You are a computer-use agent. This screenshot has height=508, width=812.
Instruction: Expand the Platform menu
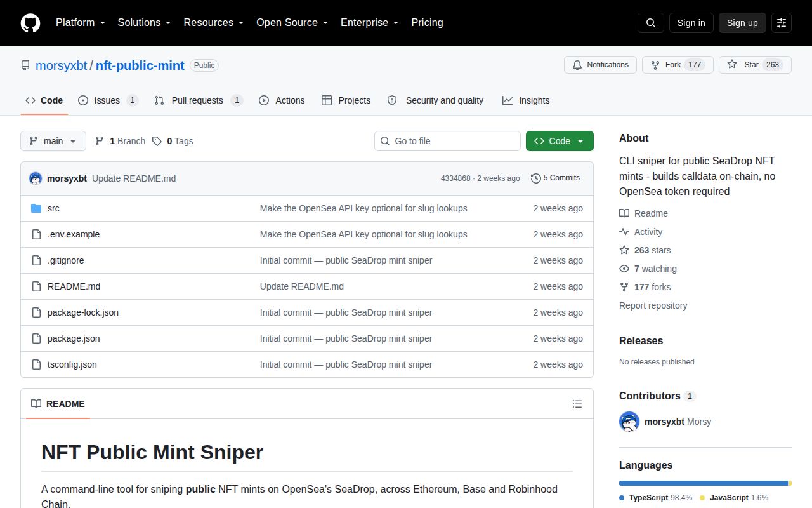coord(80,23)
